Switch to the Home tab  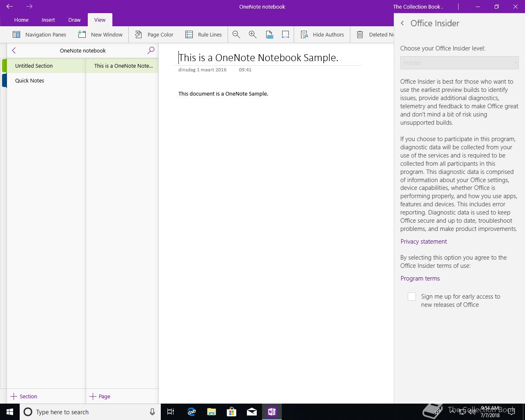pyautogui.click(x=21, y=20)
